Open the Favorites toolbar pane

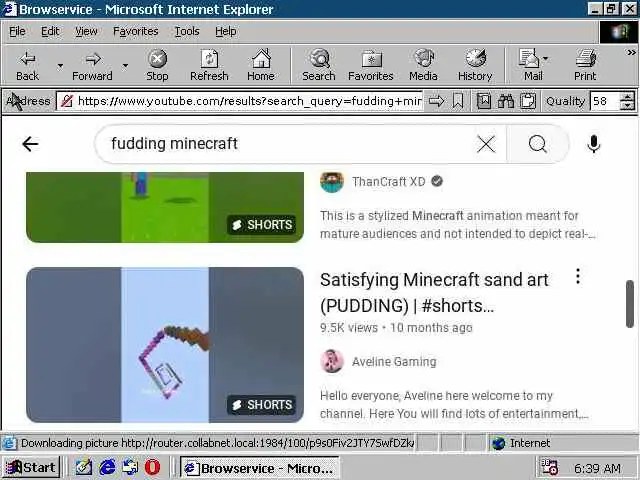[x=371, y=66]
